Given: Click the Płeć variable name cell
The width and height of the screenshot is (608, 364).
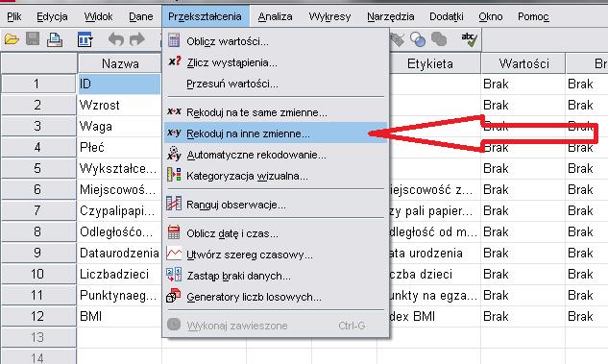Looking at the screenshot, I should coord(119,147).
